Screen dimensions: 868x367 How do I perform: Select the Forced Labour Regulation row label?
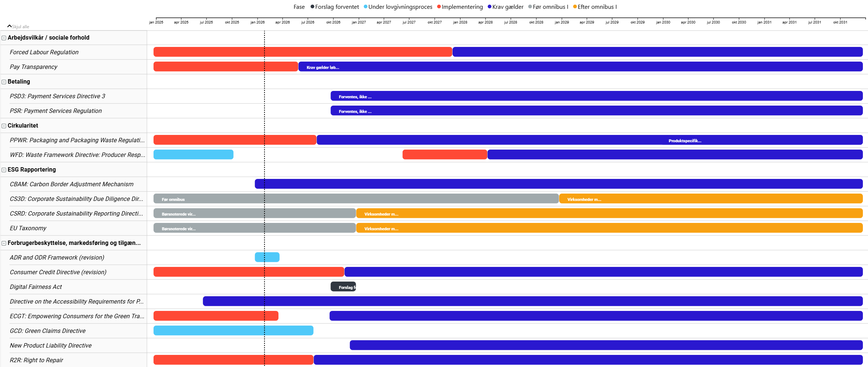[x=44, y=52]
